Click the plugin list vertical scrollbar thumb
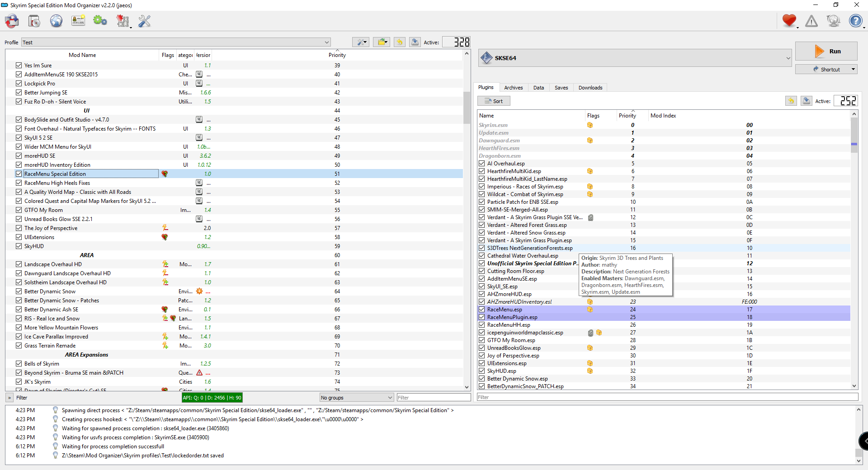This screenshot has height=470, width=868. click(x=854, y=136)
